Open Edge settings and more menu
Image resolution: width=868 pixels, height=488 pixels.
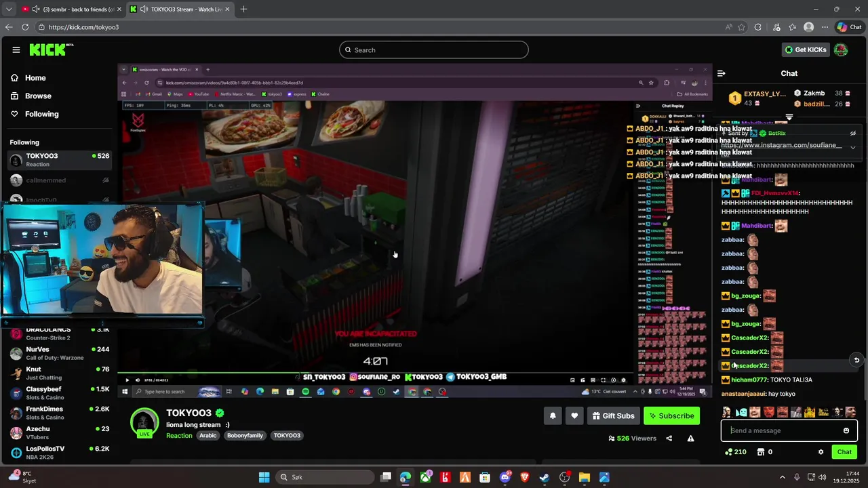point(825,27)
